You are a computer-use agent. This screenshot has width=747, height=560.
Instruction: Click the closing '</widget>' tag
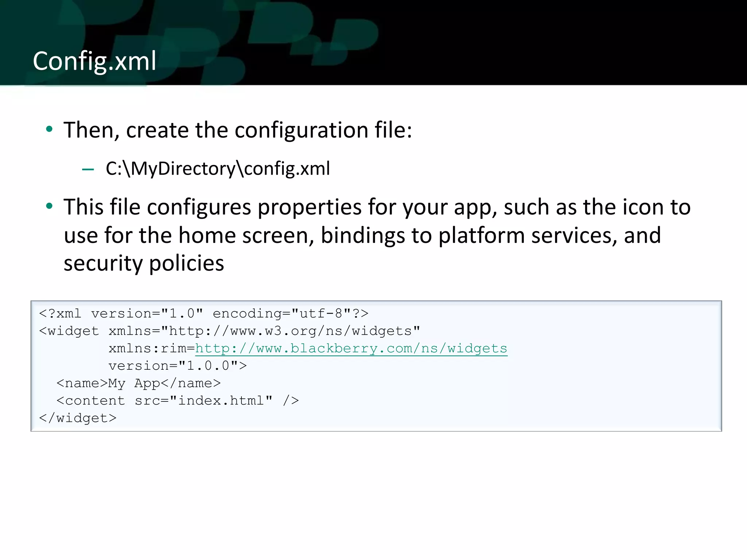[x=78, y=418]
